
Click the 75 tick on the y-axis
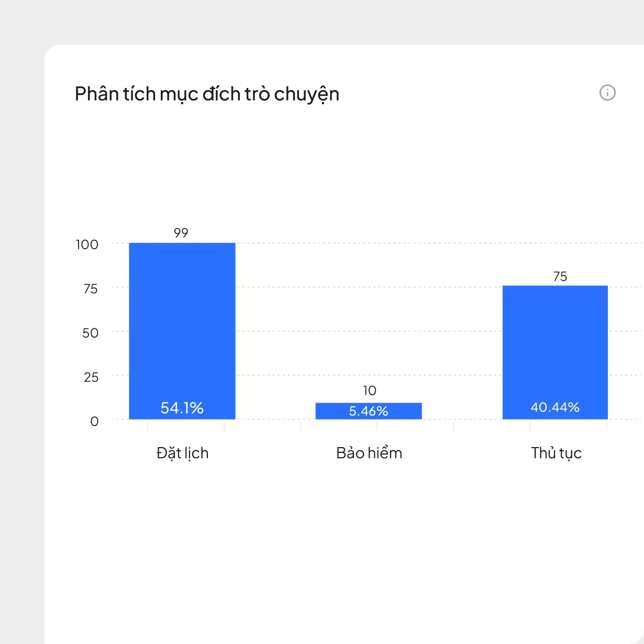[x=91, y=289]
